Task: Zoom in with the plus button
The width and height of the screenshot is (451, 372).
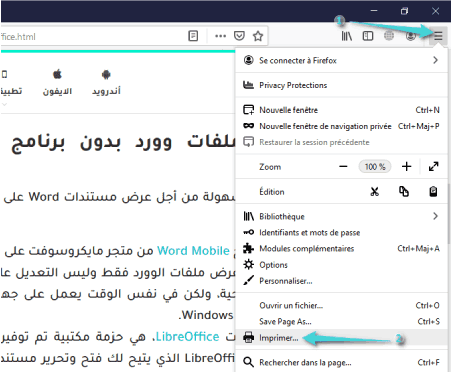Action: coord(406,166)
